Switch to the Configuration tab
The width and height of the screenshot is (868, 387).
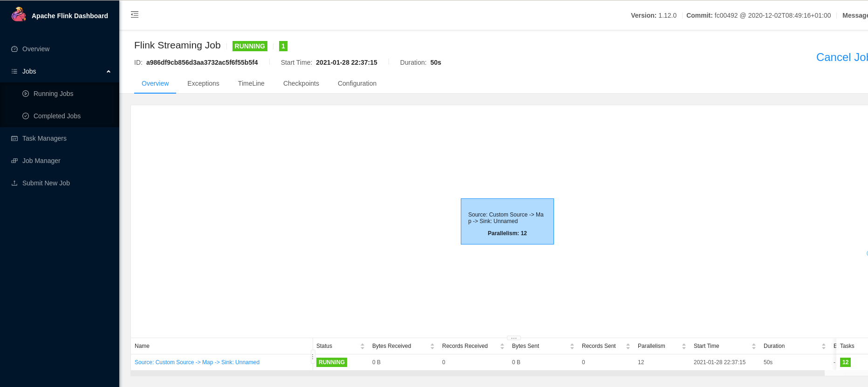357,83
